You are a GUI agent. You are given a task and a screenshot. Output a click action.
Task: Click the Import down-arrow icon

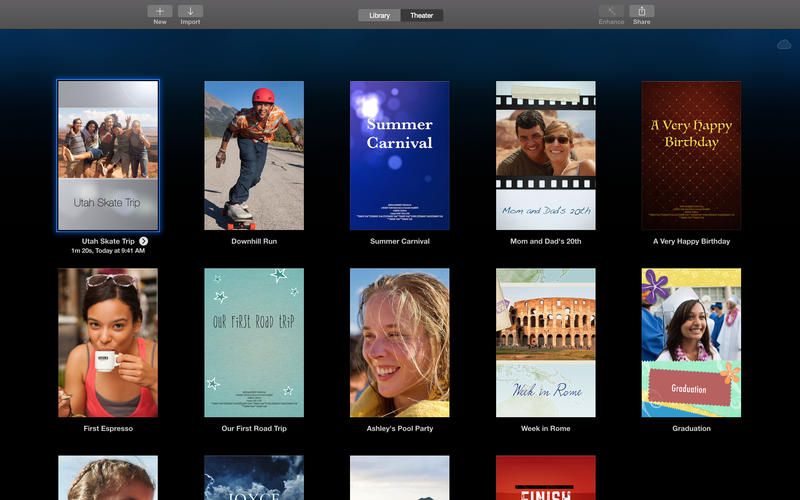pos(190,11)
